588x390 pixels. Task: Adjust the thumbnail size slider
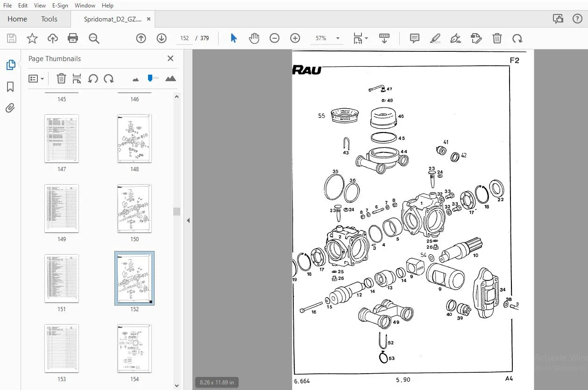(x=150, y=78)
